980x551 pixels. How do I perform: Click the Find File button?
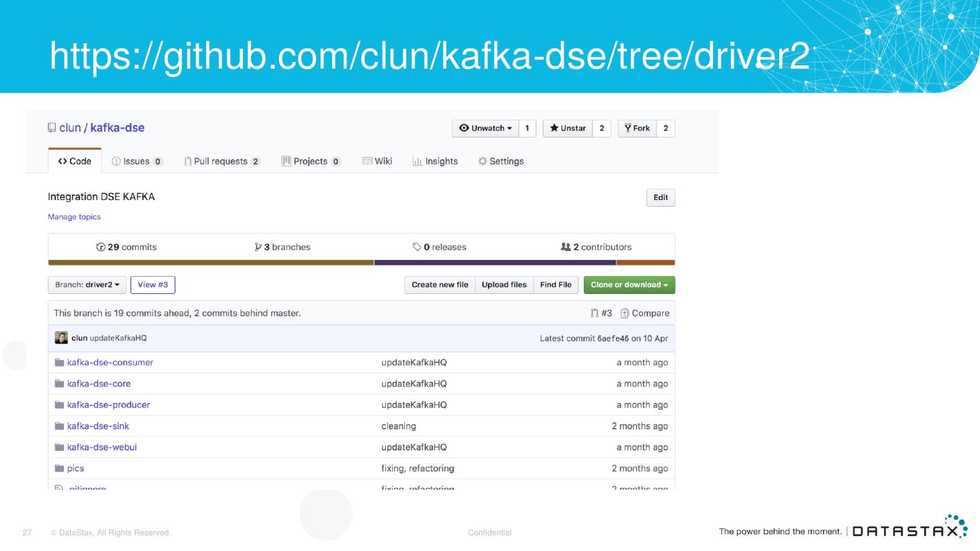click(x=556, y=285)
